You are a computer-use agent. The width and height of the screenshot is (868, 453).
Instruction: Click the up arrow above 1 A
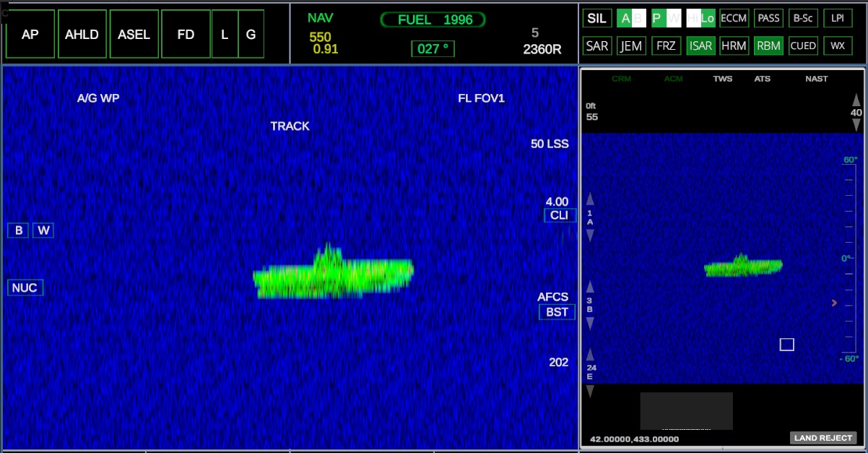pos(590,199)
